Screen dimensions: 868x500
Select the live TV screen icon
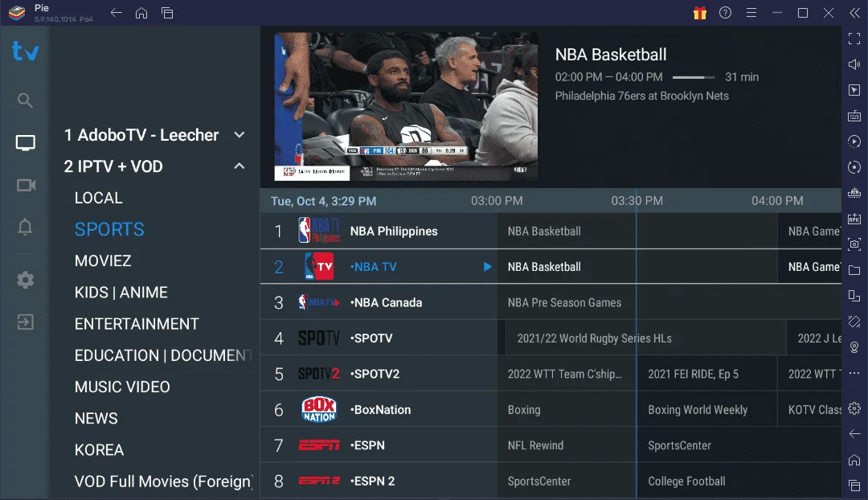pos(25,143)
